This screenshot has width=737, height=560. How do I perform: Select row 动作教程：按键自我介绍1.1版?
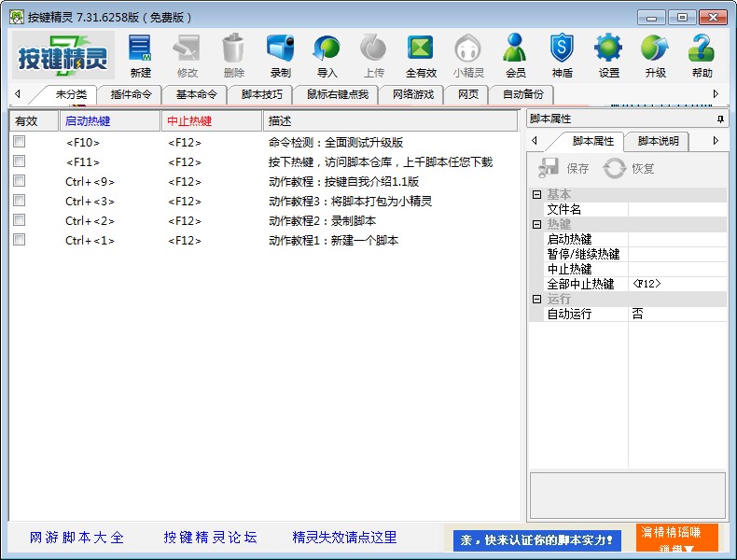[x=264, y=181]
